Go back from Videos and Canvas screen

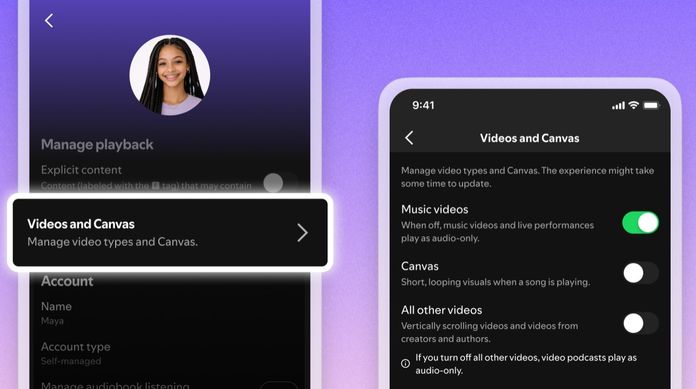pos(409,138)
